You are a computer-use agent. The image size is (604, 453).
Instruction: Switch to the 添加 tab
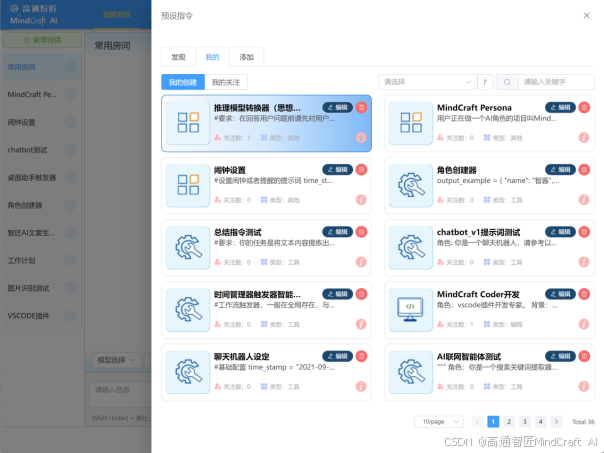click(x=247, y=57)
